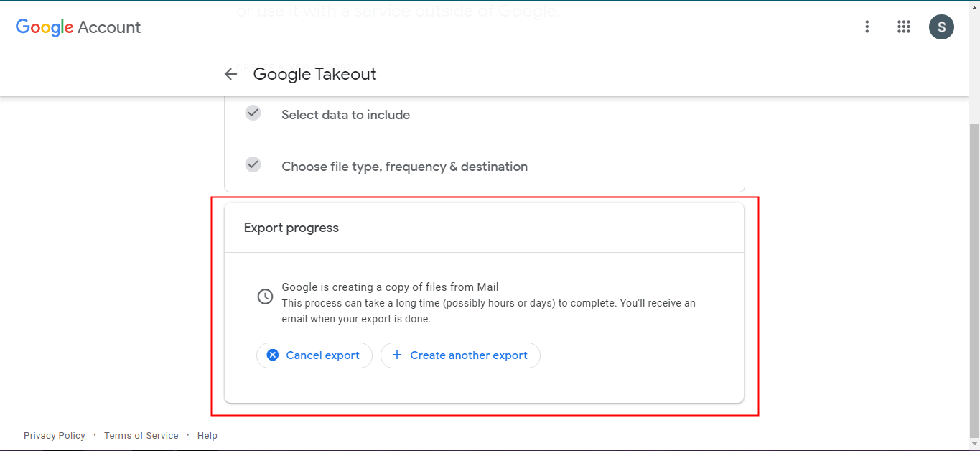Expand the Select data to include step
This screenshot has width=980, height=451.
[345, 115]
